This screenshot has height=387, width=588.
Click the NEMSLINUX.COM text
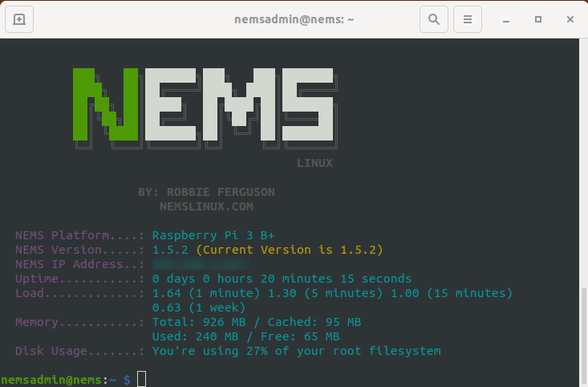tap(206, 206)
